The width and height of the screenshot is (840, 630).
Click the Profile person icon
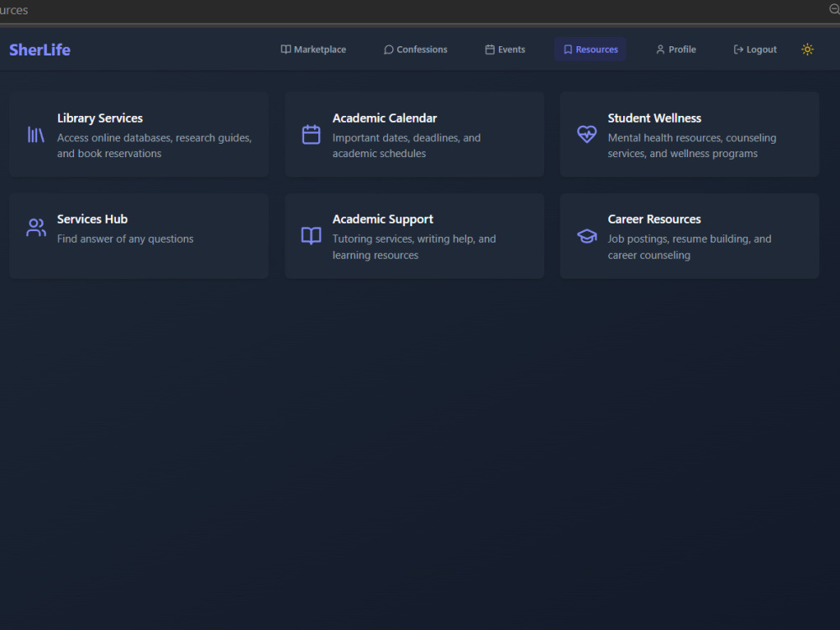point(660,50)
